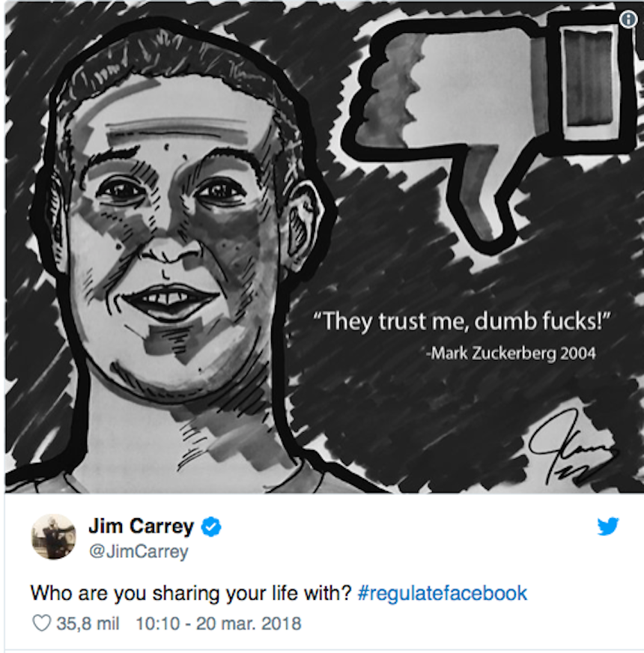Click the Mark Zuckerberg 2004 attribution text

pos(511,353)
